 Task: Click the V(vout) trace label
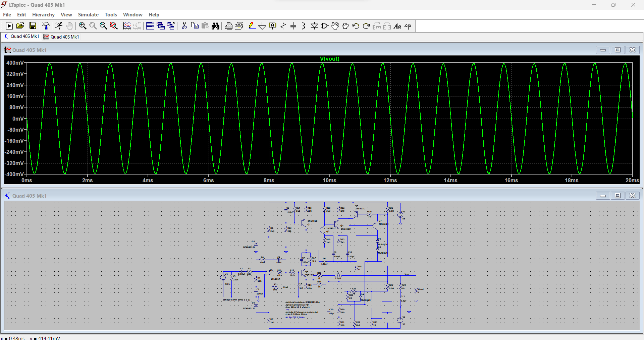[329, 59]
